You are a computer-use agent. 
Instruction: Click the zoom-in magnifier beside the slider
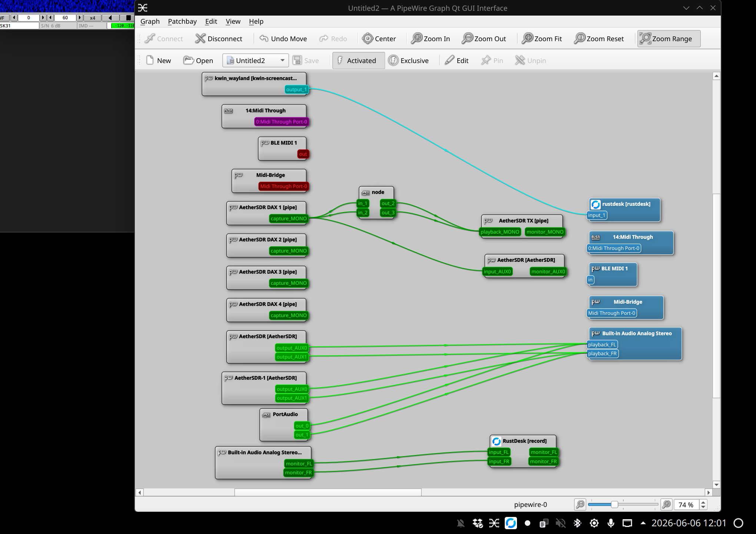[x=666, y=504]
